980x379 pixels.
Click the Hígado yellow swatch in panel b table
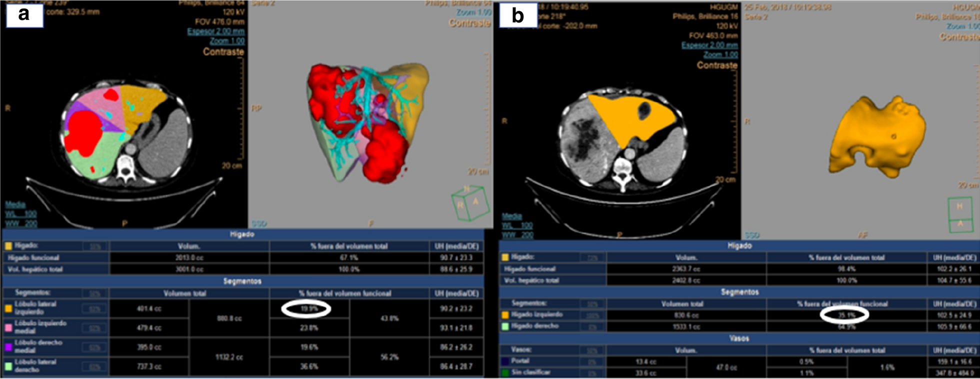505,257
